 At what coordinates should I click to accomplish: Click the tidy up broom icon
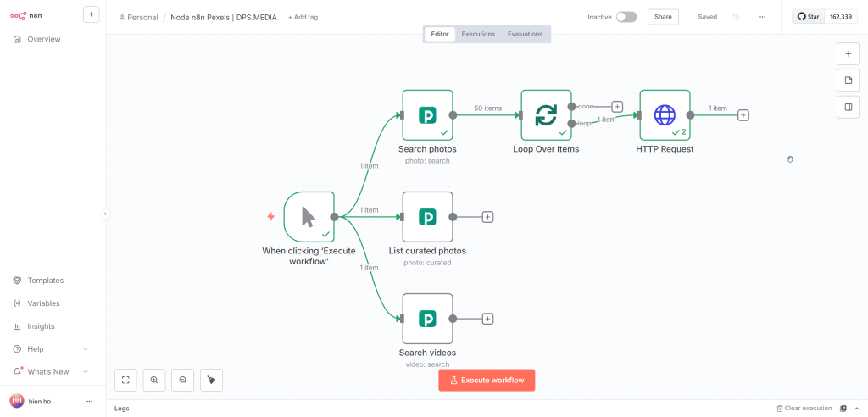211,381
